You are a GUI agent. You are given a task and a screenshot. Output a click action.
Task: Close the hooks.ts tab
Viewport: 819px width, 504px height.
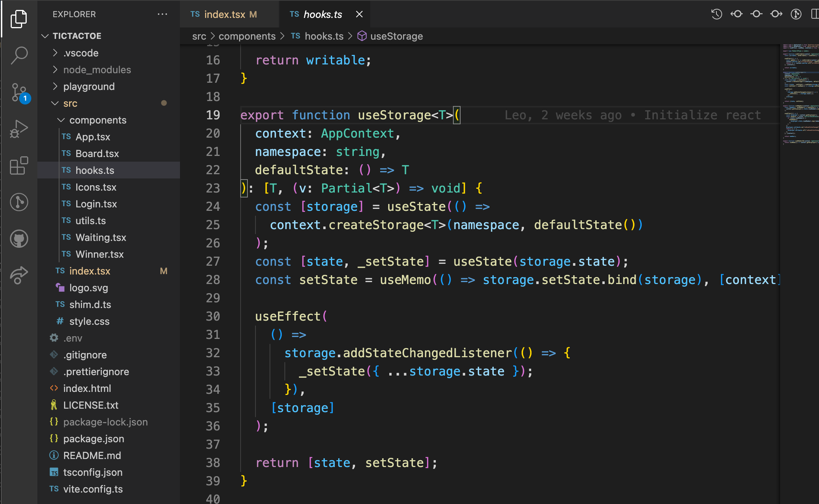click(359, 14)
